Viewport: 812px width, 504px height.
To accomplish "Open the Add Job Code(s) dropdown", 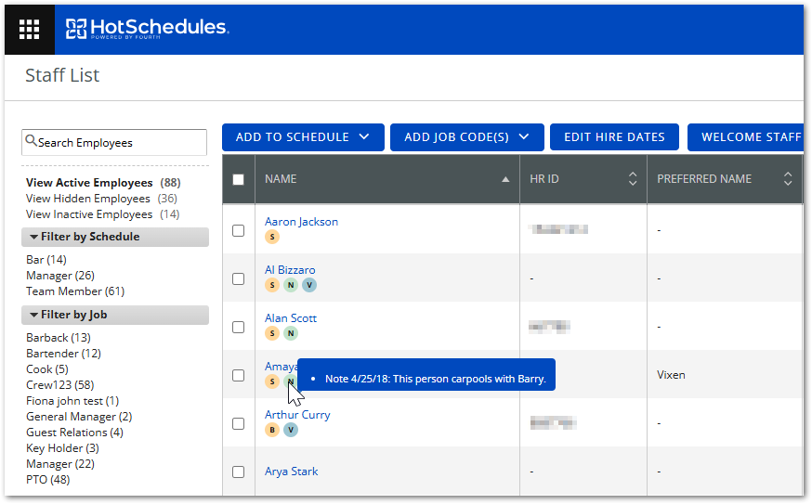I will [x=466, y=137].
